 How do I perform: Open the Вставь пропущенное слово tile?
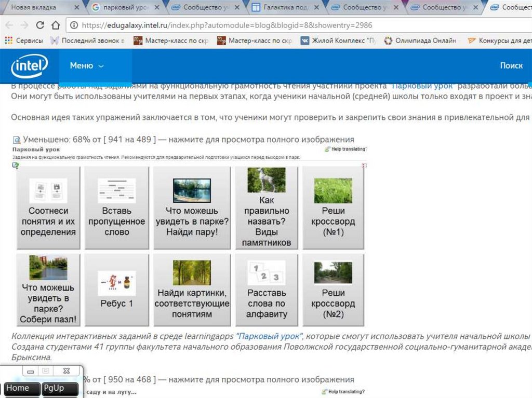click(116, 208)
